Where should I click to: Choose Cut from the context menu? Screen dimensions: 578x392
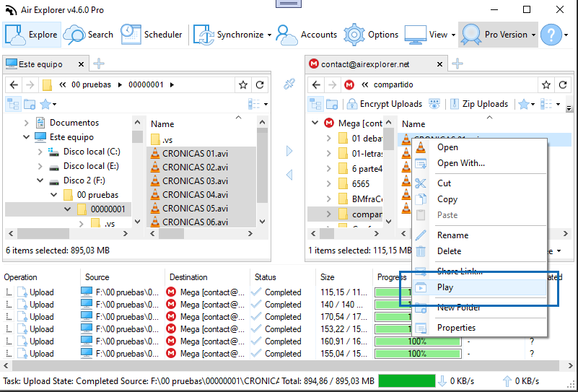(479, 183)
